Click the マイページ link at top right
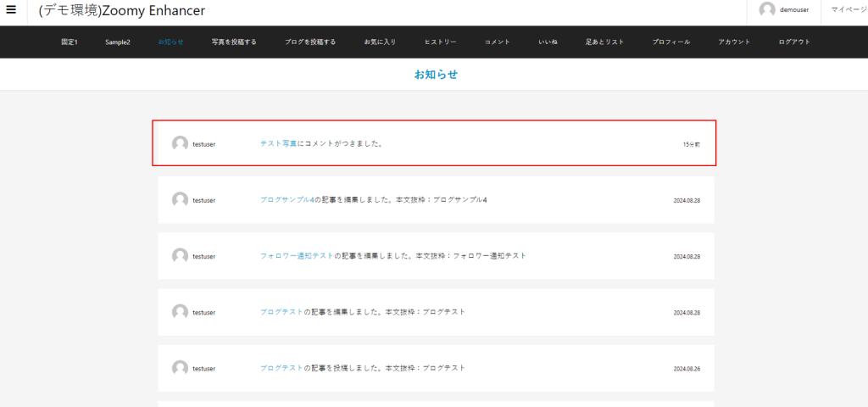868x407 pixels. (x=848, y=10)
